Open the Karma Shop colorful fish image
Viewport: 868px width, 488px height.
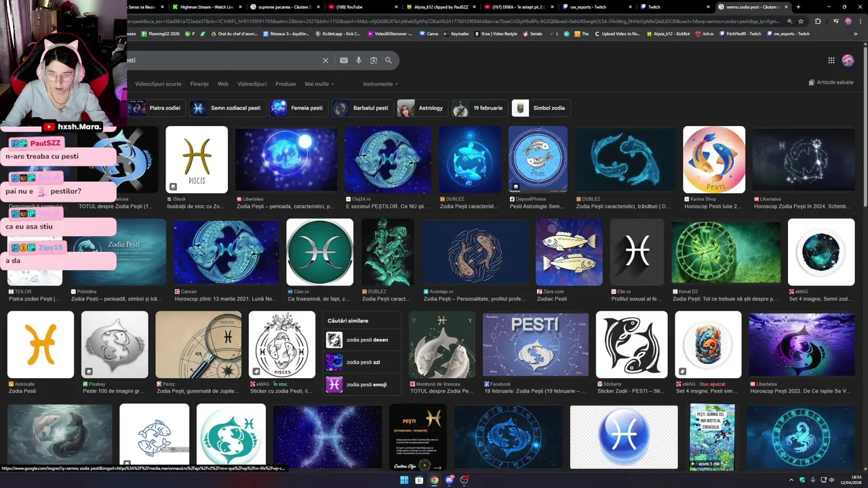(x=714, y=159)
